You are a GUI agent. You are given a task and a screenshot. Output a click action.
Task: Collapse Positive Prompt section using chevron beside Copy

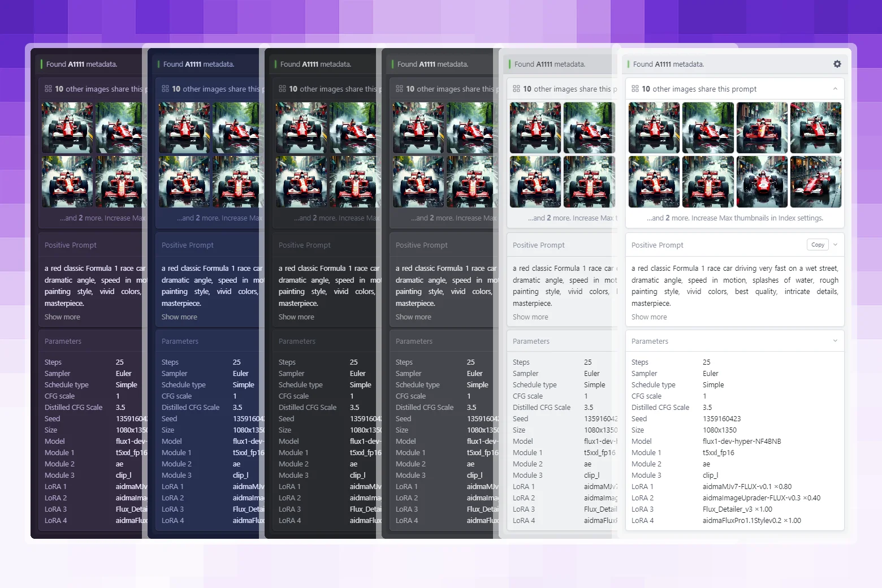[835, 245]
